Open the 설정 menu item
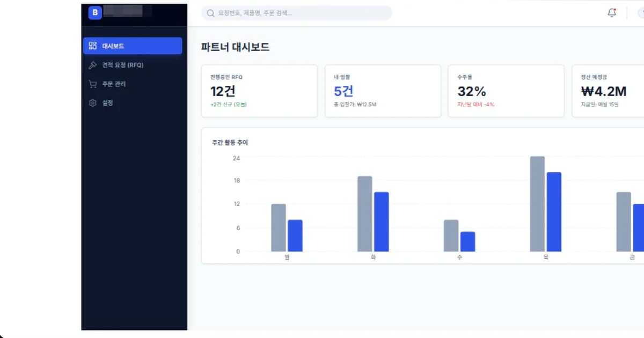 click(133, 103)
